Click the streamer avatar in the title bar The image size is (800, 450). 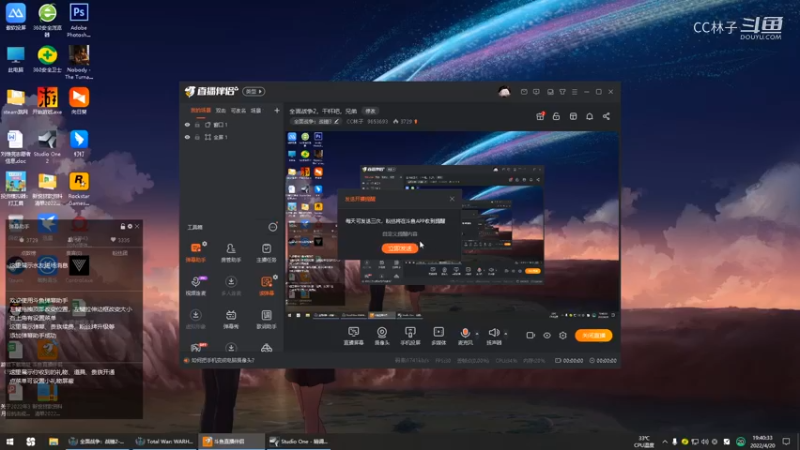point(504,92)
